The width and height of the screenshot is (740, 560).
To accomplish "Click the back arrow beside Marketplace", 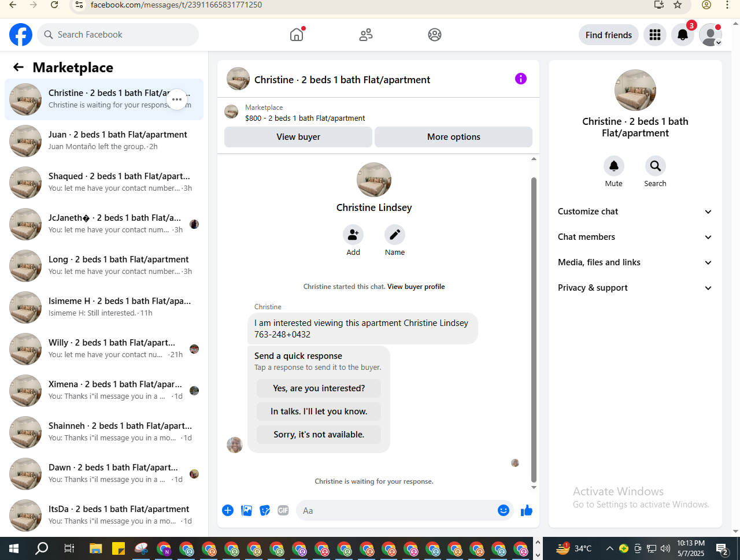I will 18,68.
